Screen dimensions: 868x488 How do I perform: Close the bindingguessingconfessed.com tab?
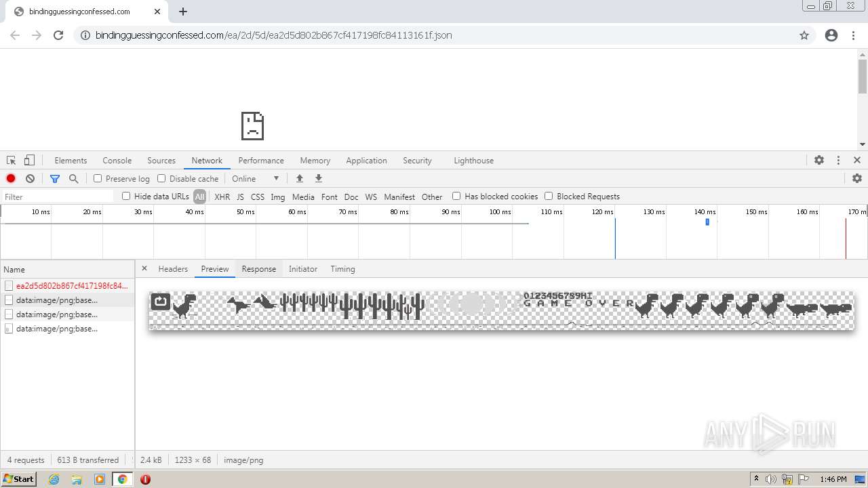coord(157,12)
